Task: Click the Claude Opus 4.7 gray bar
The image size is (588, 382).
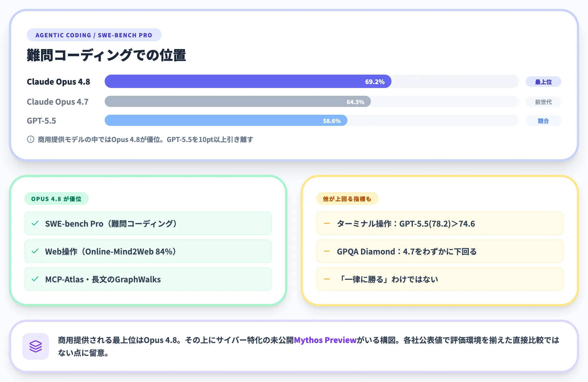Action: click(x=237, y=101)
